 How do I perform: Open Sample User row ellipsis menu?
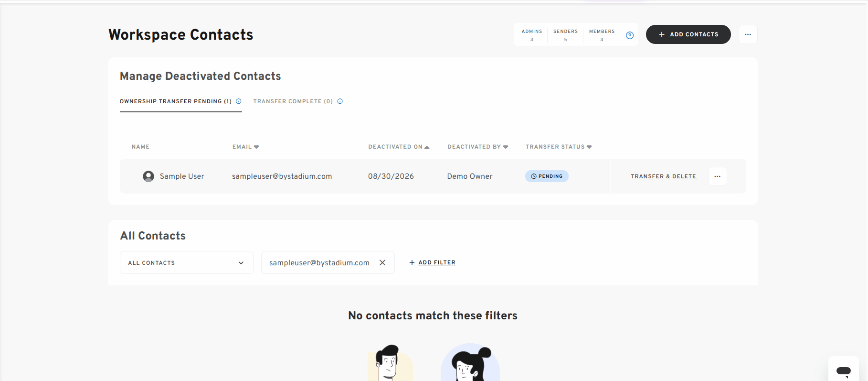point(717,176)
